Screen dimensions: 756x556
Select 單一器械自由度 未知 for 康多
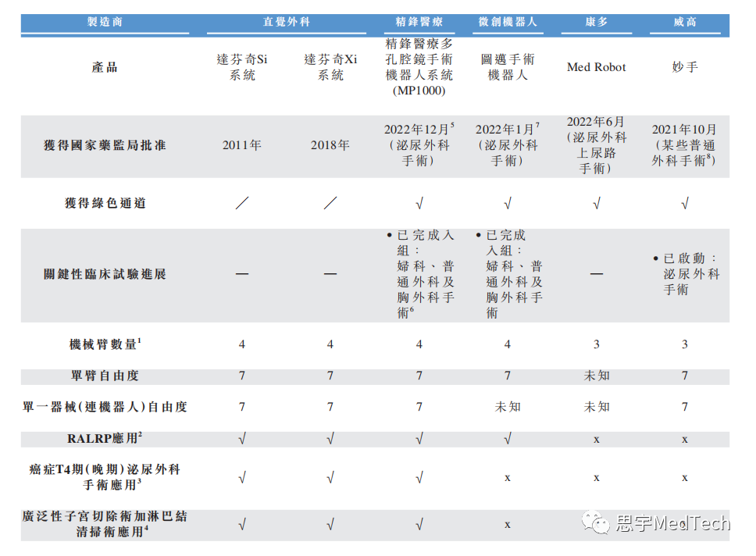click(597, 408)
